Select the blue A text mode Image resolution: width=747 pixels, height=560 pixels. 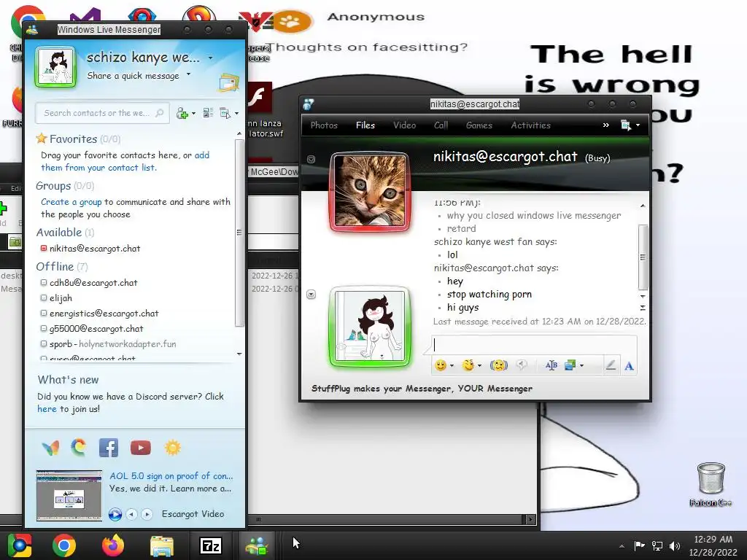629,366
